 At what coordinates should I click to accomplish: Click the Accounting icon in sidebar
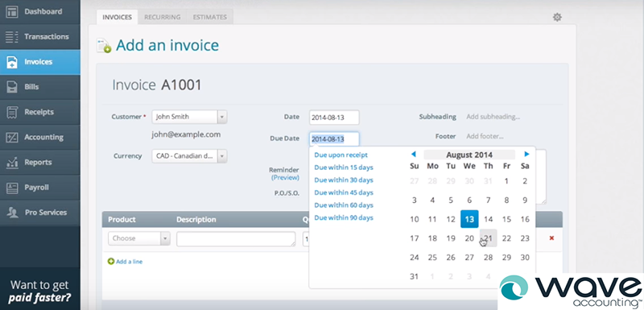12,137
